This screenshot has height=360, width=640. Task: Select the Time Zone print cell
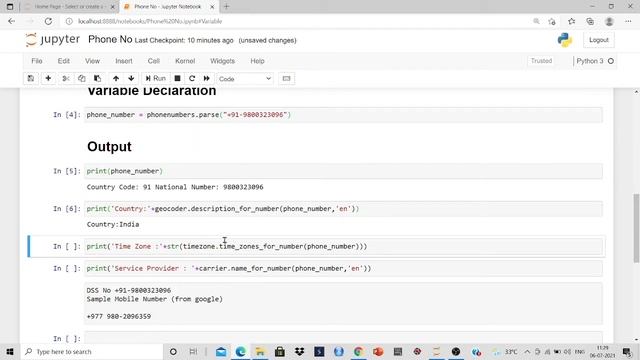tap(343, 247)
